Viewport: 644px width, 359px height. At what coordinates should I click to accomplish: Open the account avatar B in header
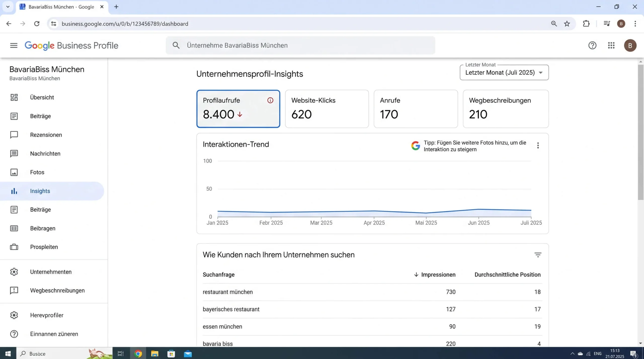630,45
